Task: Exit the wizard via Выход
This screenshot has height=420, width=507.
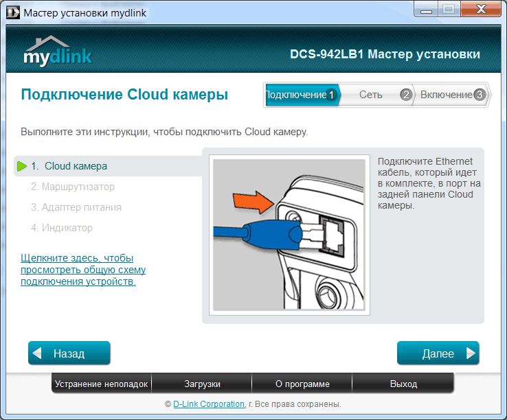Action: pyautogui.click(x=403, y=384)
